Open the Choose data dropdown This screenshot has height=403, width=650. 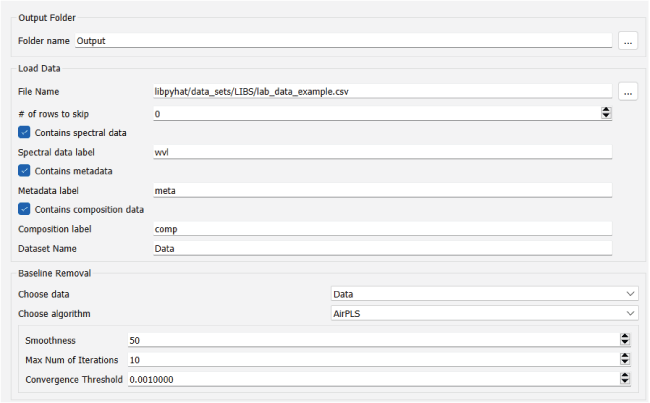pyautogui.click(x=484, y=294)
